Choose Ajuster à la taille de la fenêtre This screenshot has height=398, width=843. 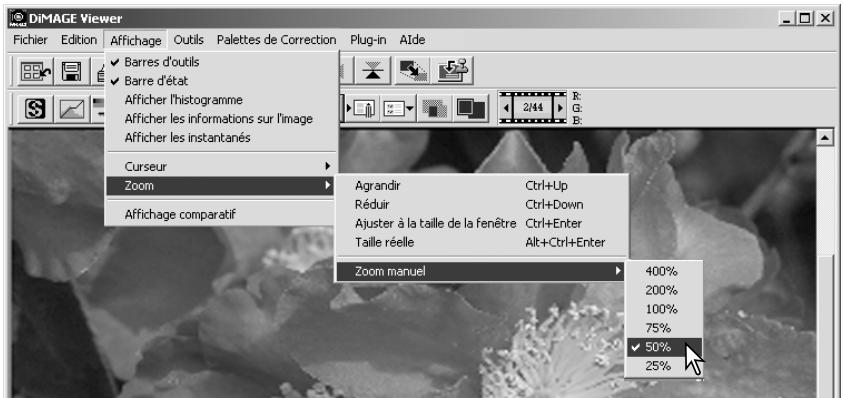click(481, 223)
